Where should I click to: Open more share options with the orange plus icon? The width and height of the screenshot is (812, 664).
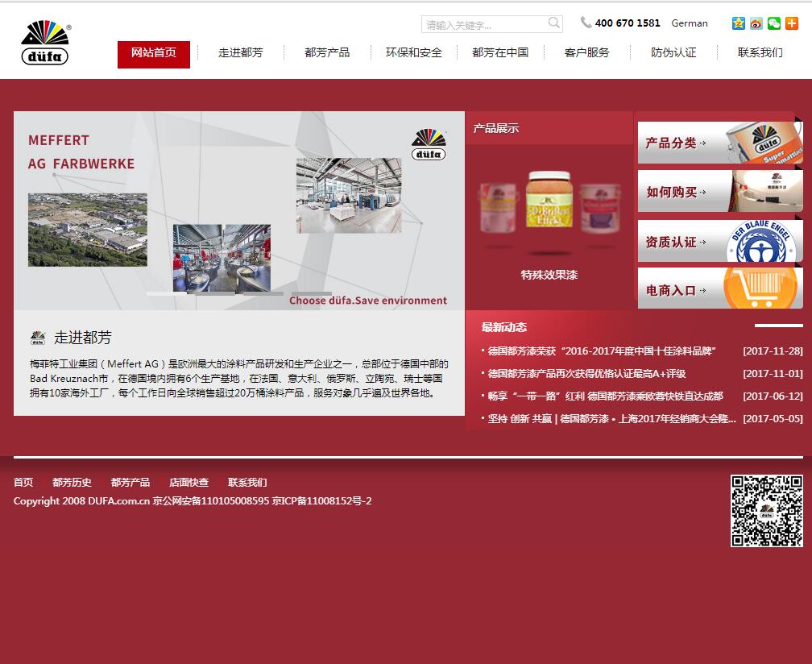(792, 23)
